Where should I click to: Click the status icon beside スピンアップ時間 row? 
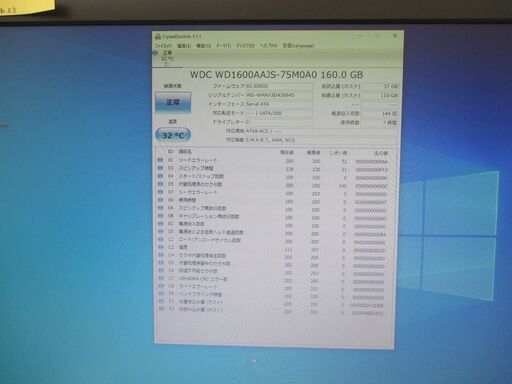pyautogui.click(x=160, y=168)
